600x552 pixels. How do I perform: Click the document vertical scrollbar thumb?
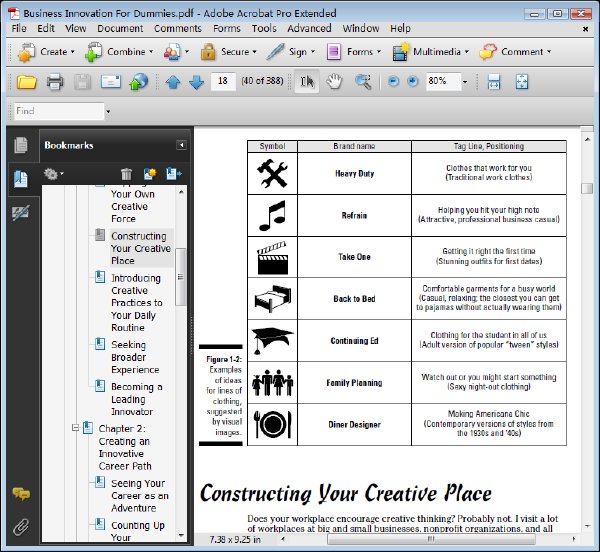pyautogui.click(x=587, y=189)
